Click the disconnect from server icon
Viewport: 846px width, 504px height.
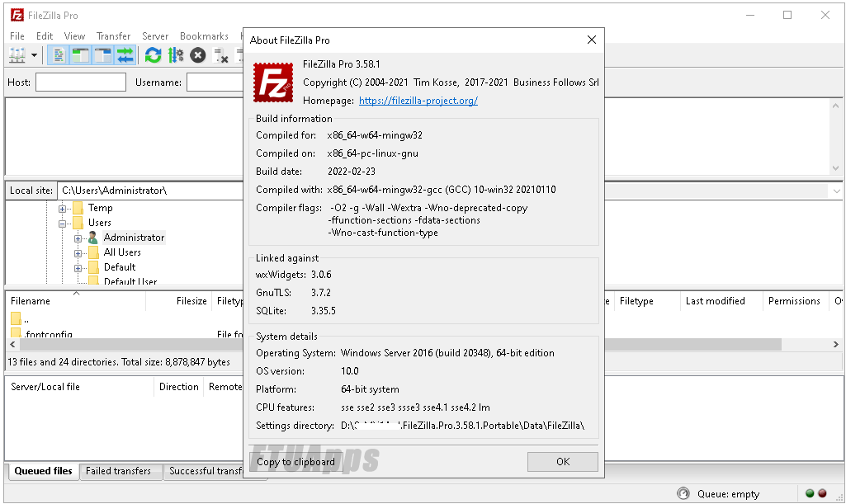pos(220,55)
